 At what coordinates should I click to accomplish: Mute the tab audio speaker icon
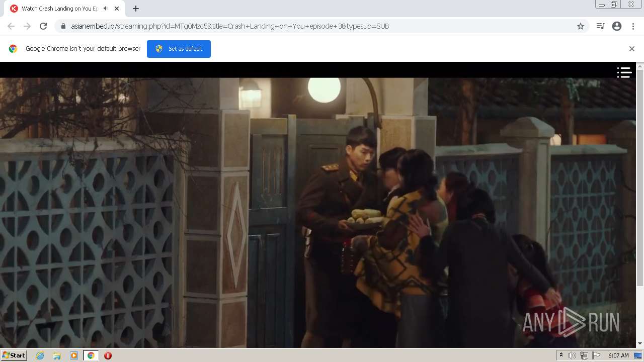click(x=106, y=9)
